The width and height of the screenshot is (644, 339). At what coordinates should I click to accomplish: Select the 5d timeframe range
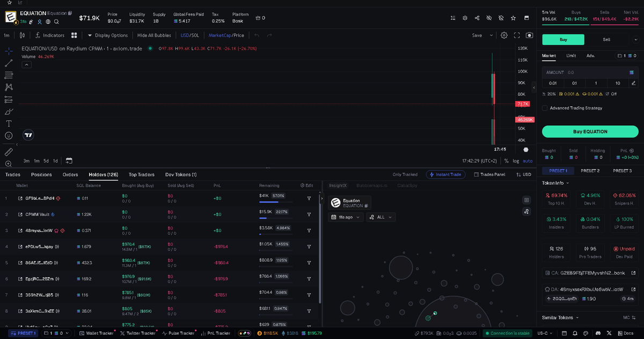click(46, 161)
